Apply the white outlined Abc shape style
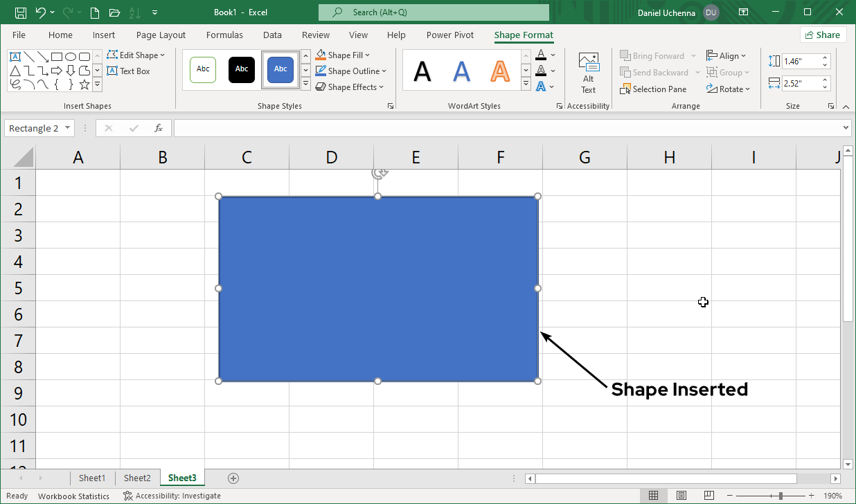This screenshot has height=504, width=856. coord(203,69)
